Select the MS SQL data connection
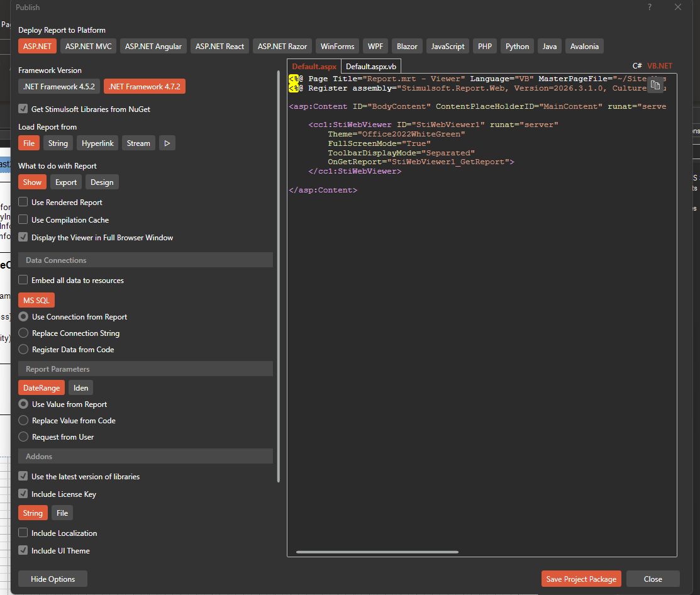Viewport: 700px width, 595px height. click(x=36, y=301)
